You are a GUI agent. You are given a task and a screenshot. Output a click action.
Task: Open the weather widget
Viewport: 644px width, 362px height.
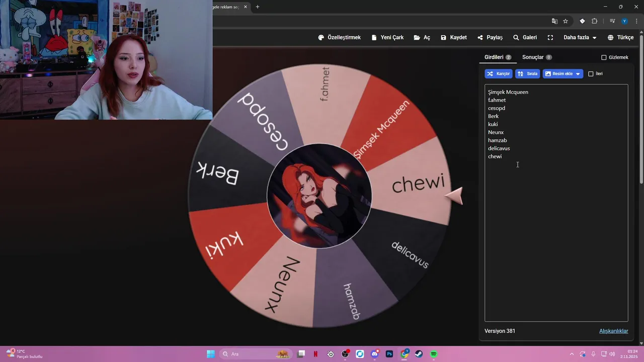(x=24, y=354)
